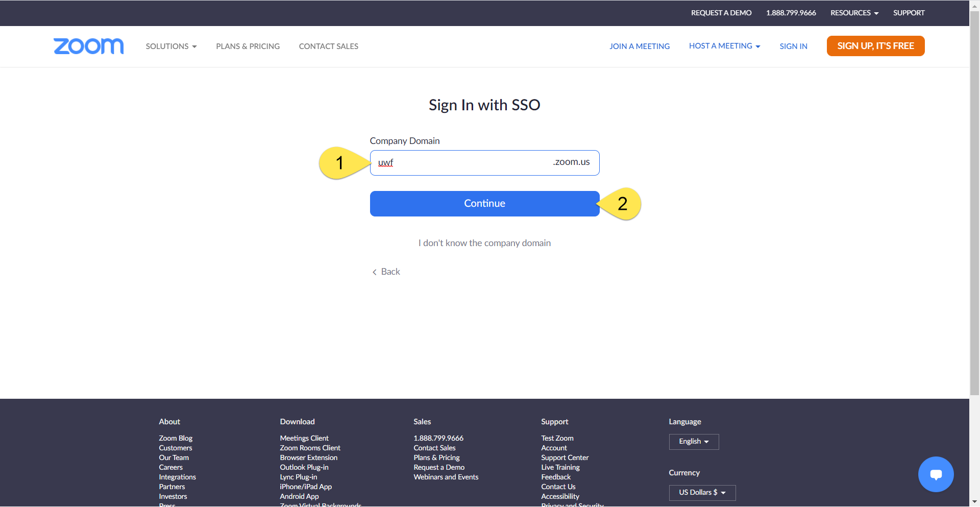Open Request a Demo in top bar
This screenshot has height=507, width=980.
tap(721, 13)
